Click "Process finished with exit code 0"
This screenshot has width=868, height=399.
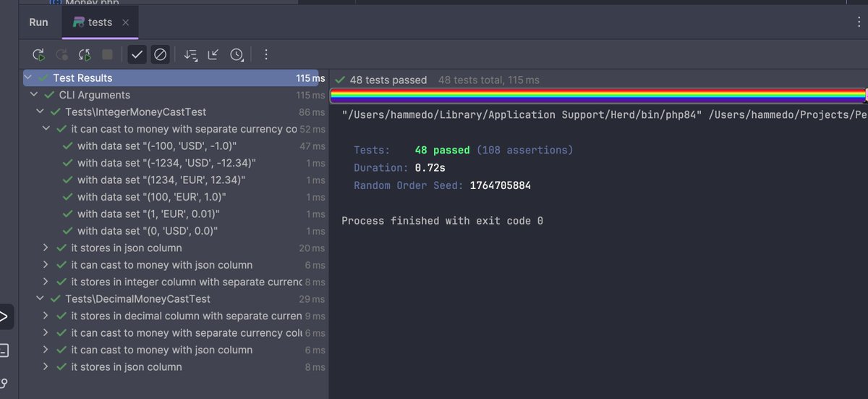pos(442,220)
